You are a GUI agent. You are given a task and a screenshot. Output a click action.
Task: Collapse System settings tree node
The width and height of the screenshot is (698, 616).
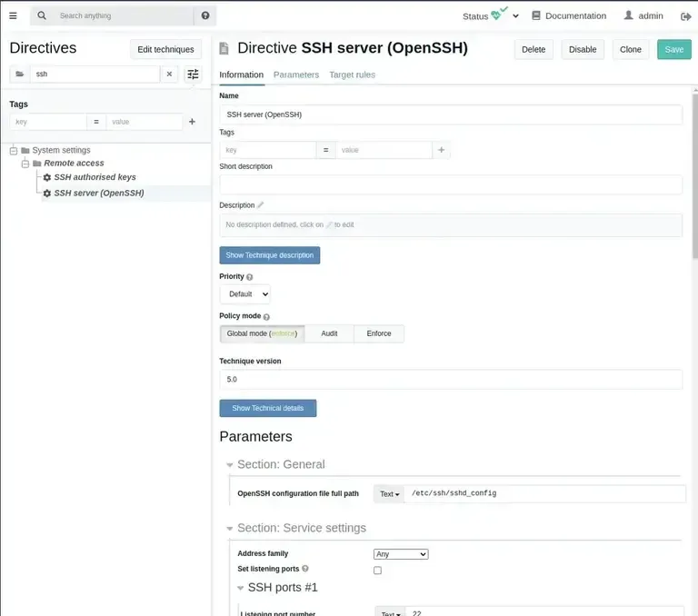(14, 151)
